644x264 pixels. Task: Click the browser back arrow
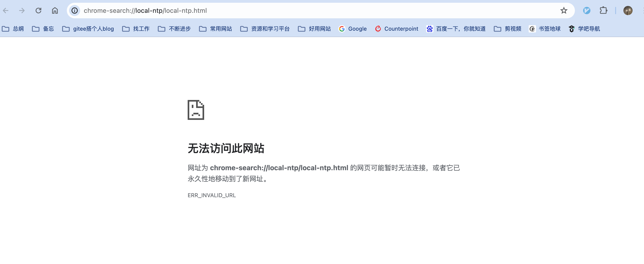tap(6, 11)
